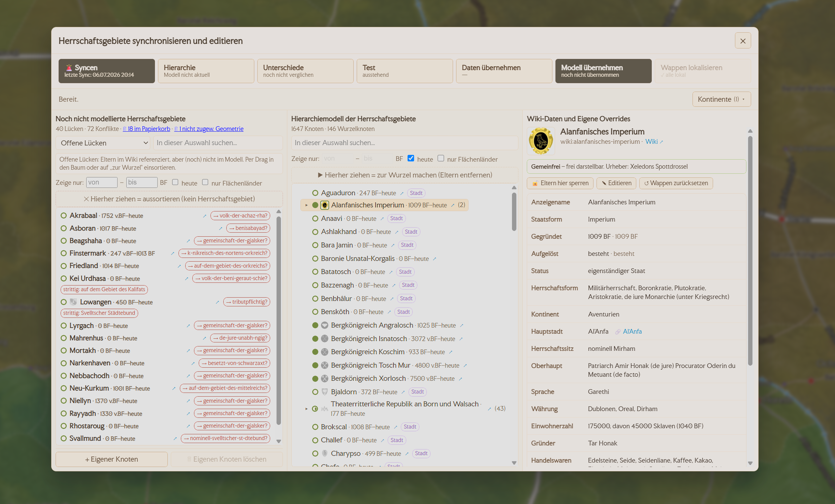Expand the Alanfanisches Imperium tree node
This screenshot has width=835, height=504.
point(307,205)
